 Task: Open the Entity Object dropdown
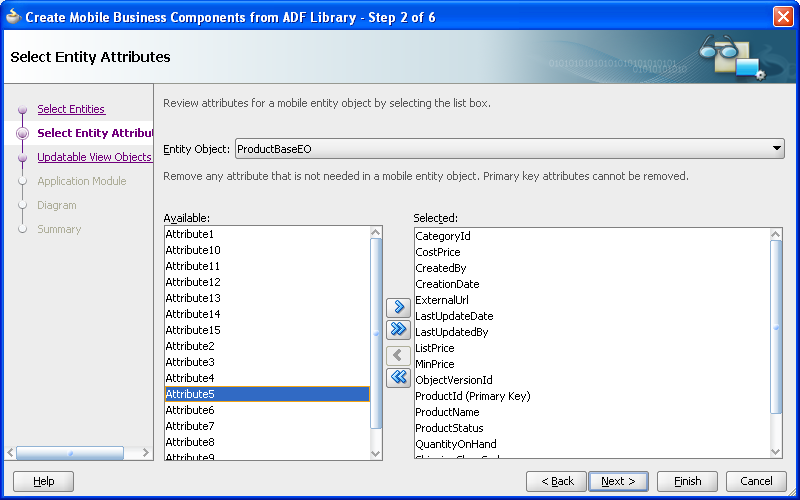[510, 149]
